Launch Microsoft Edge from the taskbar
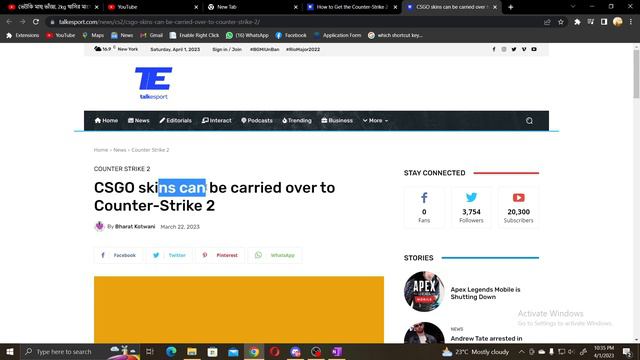Screen dimensions: 640x360 click(171, 351)
